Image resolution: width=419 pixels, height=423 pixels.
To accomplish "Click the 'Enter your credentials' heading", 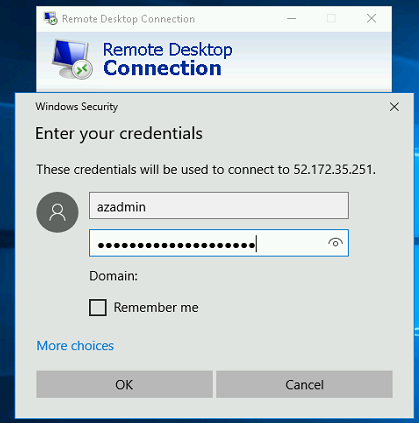I will (119, 133).
